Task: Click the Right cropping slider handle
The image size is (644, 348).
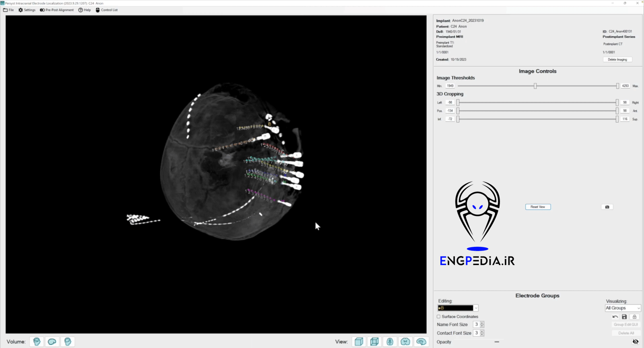Action: click(x=617, y=102)
